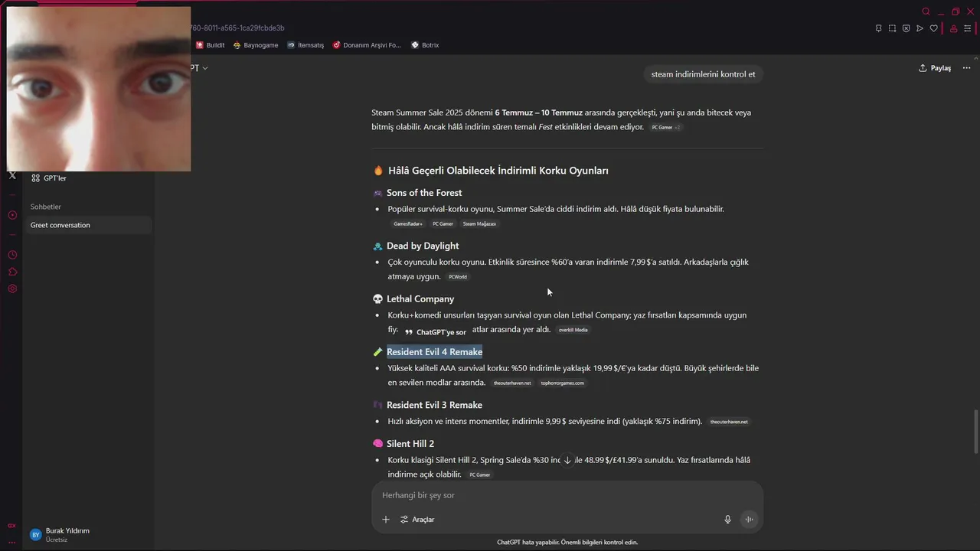This screenshot has height=551, width=980.
Task: Open PC Gamer source chip under Sons of the Forest
Action: (443, 223)
